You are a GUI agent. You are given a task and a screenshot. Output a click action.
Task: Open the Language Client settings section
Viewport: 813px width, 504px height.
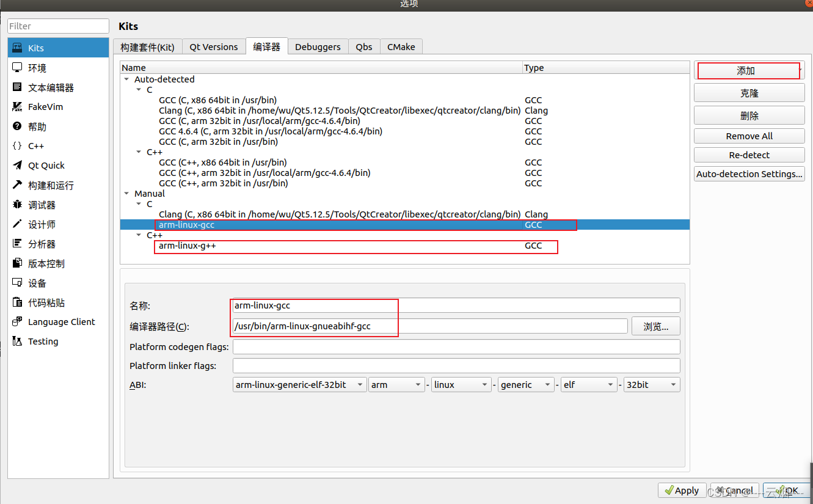pos(61,321)
